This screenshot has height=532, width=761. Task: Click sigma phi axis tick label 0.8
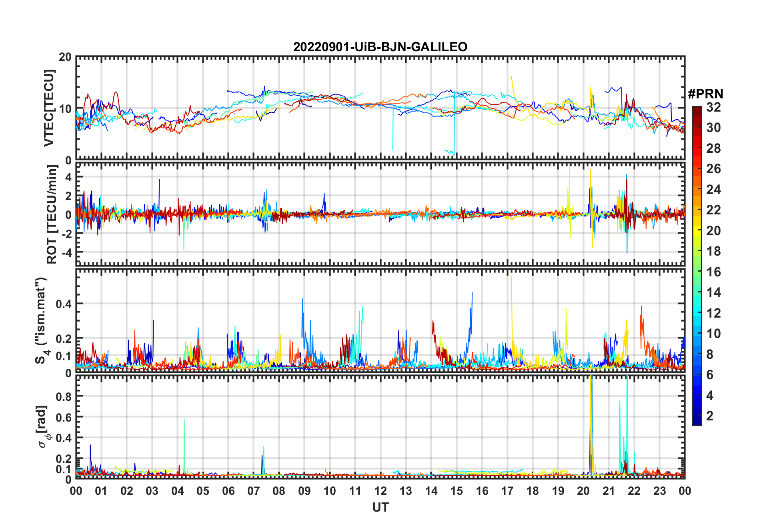[64, 396]
